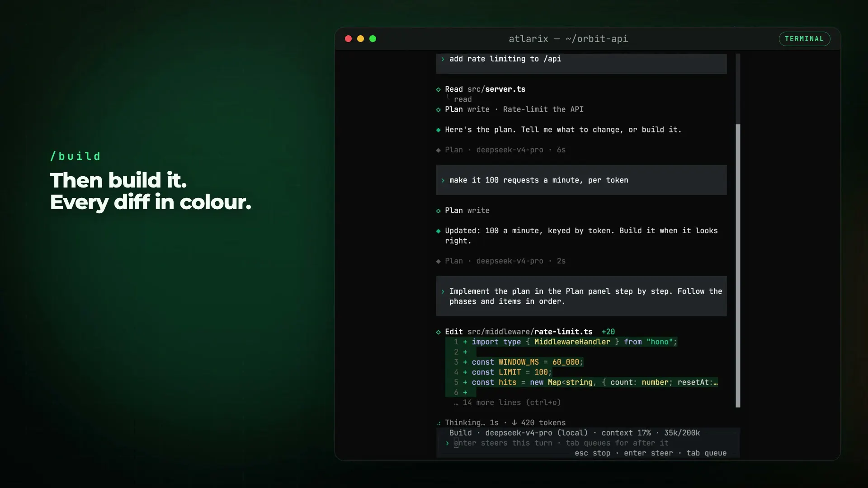This screenshot has width=868, height=488.
Task: Click the diamond icon beside Edit src/middleware/rate-limit.ts
Action: (x=438, y=332)
